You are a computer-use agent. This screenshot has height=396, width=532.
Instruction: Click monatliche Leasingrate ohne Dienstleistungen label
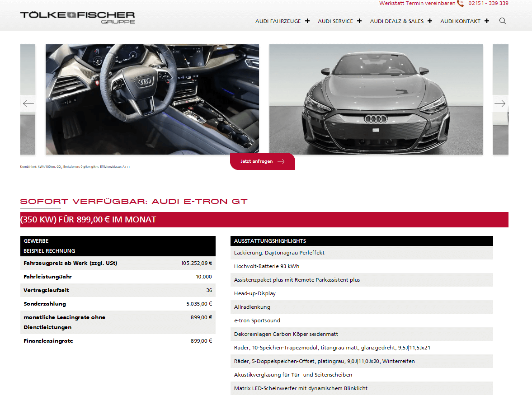[x=64, y=322]
